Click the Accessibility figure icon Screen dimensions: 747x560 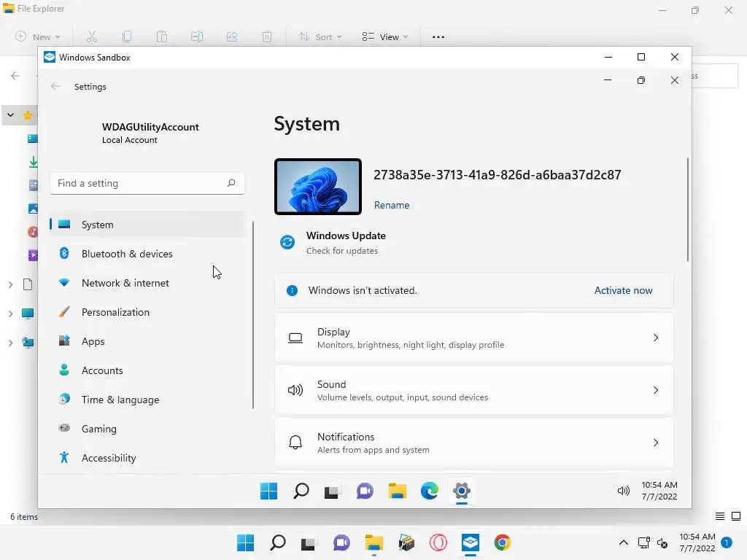point(64,458)
